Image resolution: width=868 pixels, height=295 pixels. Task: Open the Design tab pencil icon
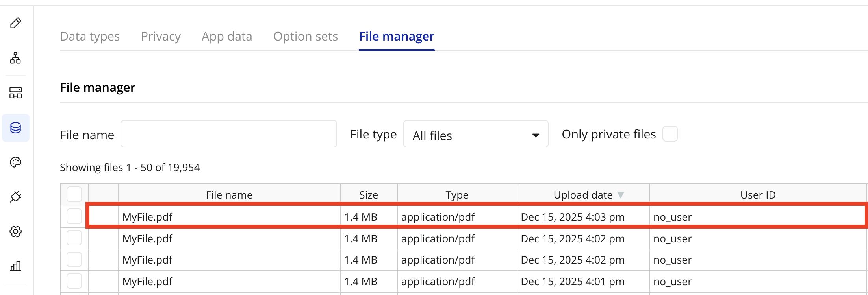tap(16, 23)
